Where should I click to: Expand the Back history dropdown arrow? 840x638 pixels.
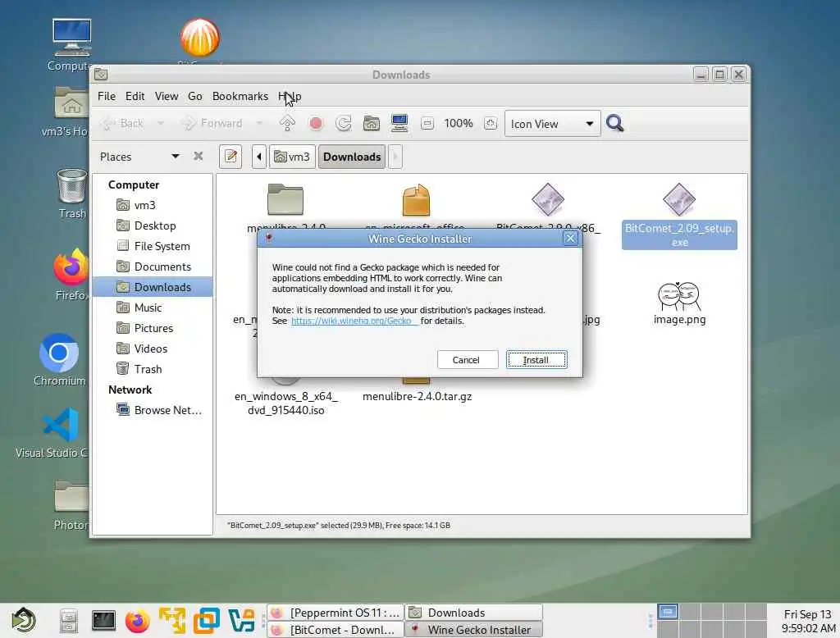point(160,124)
